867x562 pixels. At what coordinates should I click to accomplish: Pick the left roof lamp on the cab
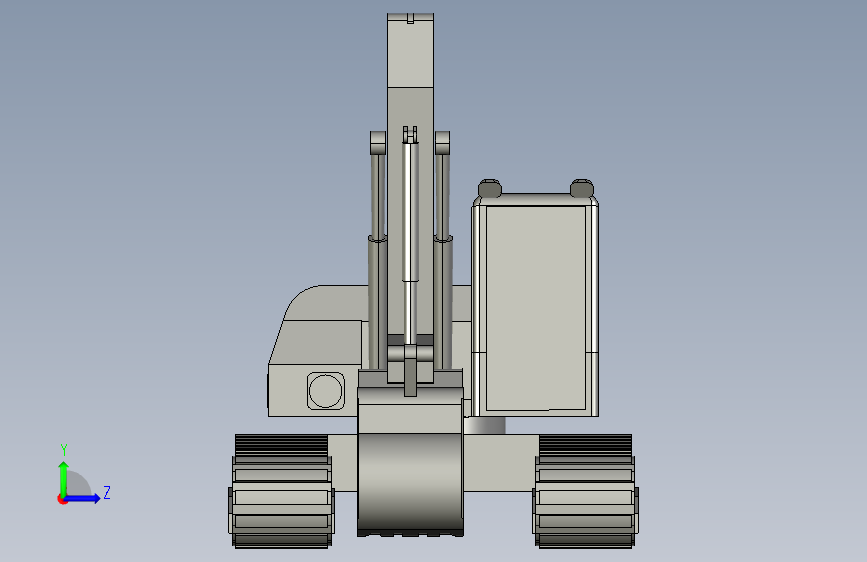click(489, 189)
